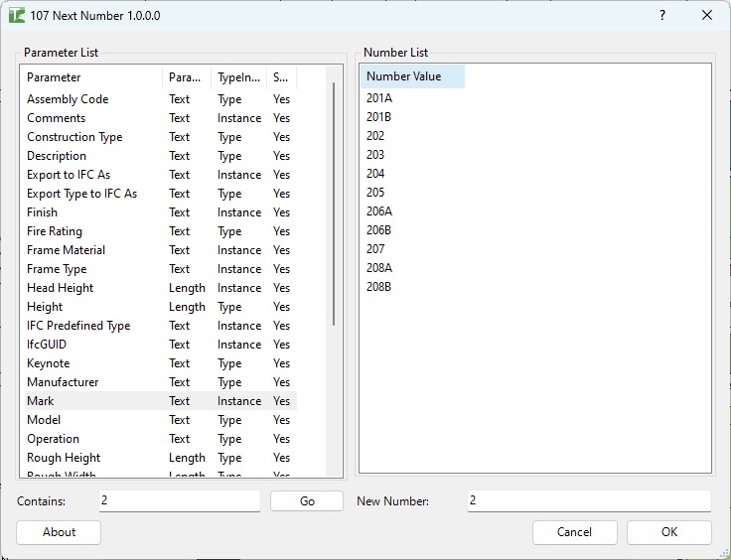Select the Frame Material parameter

[x=161, y=250]
